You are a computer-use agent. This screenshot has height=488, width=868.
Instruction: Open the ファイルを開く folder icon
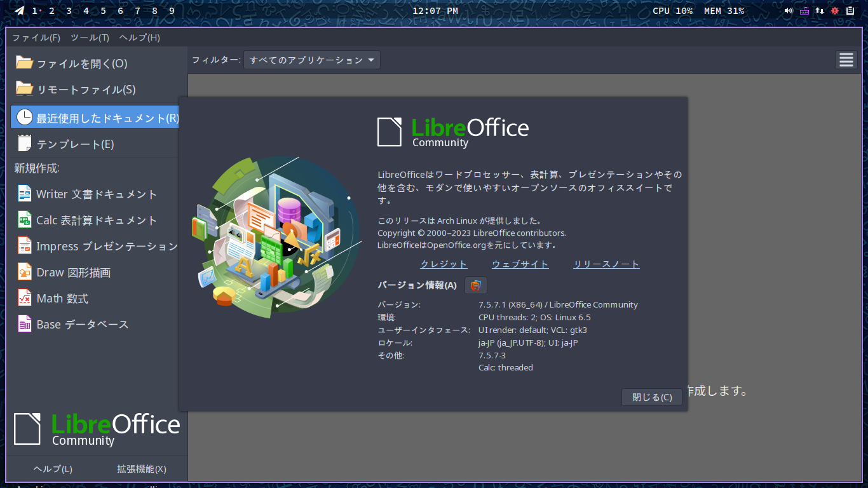point(24,63)
